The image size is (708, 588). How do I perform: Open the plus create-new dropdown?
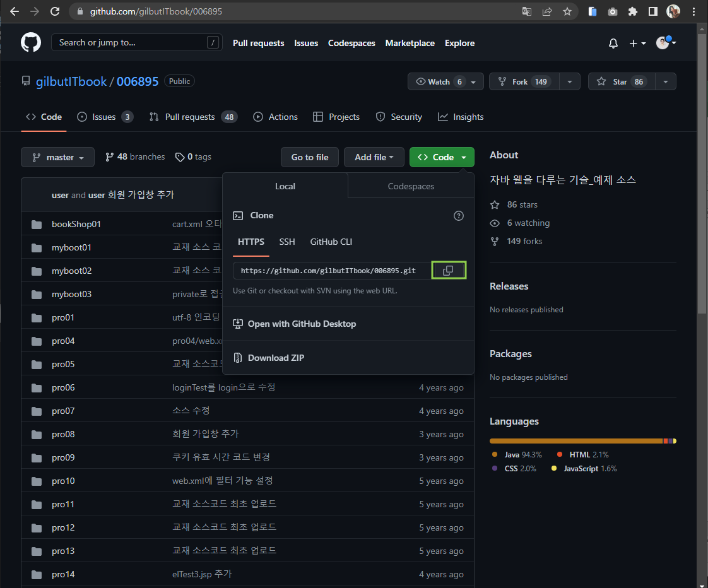[x=637, y=44]
